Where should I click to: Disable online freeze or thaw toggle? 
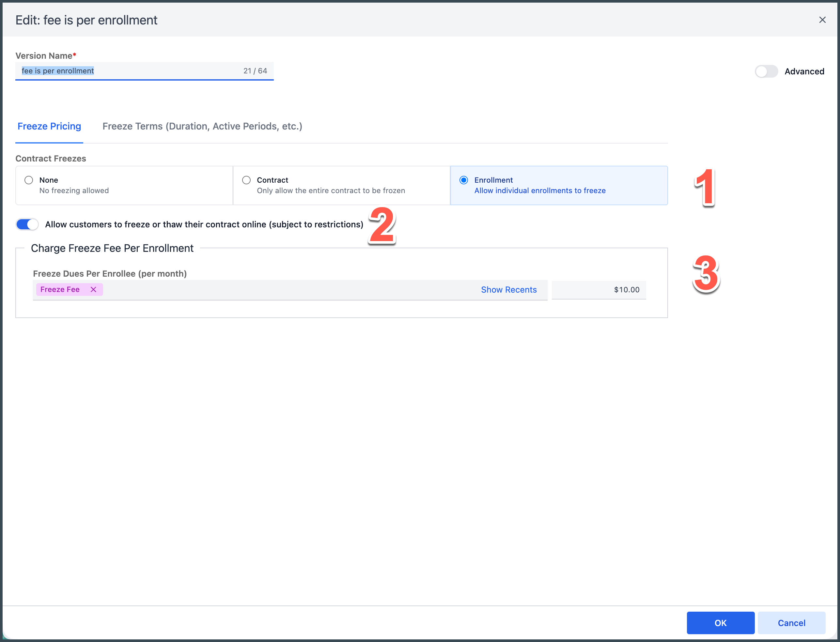27,224
